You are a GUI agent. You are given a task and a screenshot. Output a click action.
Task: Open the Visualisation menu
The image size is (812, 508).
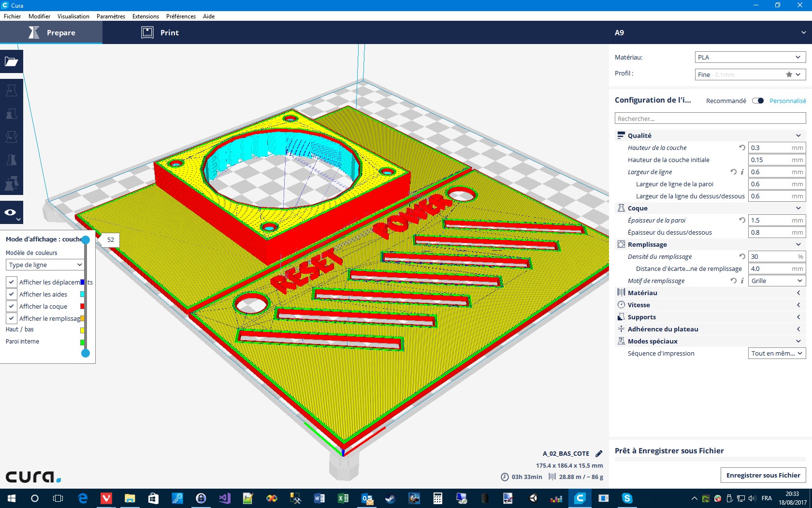pyautogui.click(x=73, y=16)
